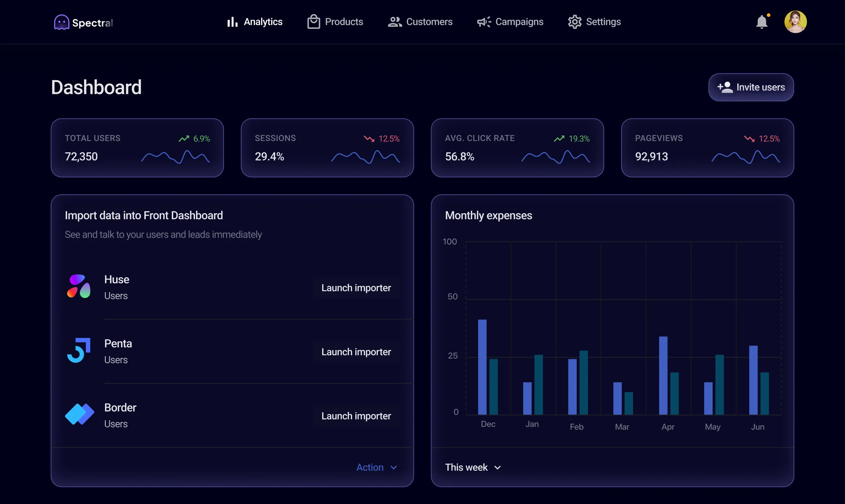Open the notifications bell icon
845x504 pixels.
762,22
